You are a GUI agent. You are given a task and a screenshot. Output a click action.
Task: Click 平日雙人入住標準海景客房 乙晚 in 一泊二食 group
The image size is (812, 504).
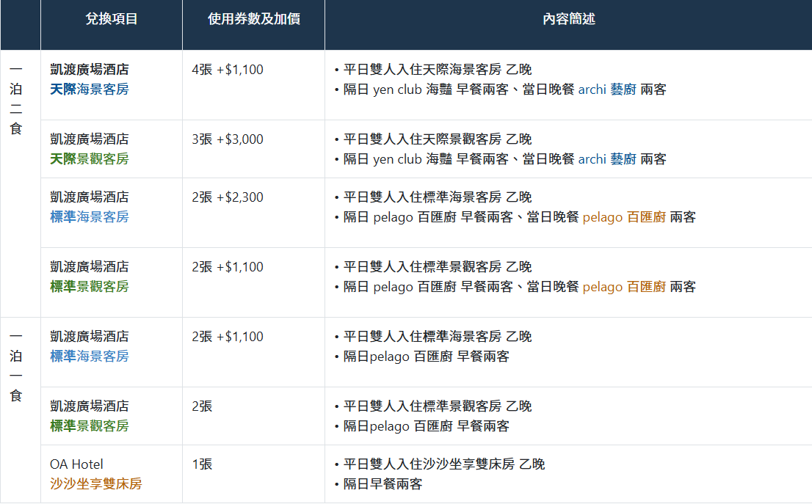437,197
